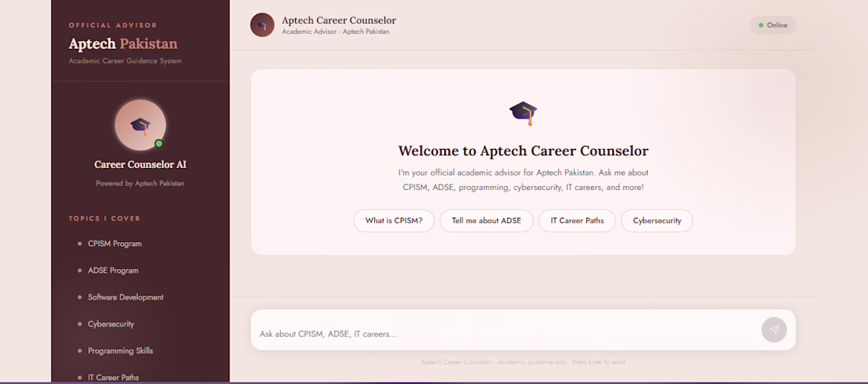Click the header counselor avatar icon
Screen dimensions: 868x384
pos(263,25)
